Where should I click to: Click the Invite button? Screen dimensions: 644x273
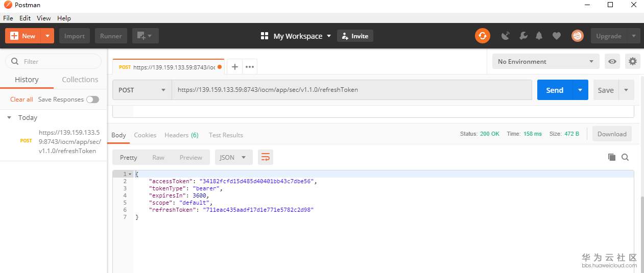(x=355, y=36)
